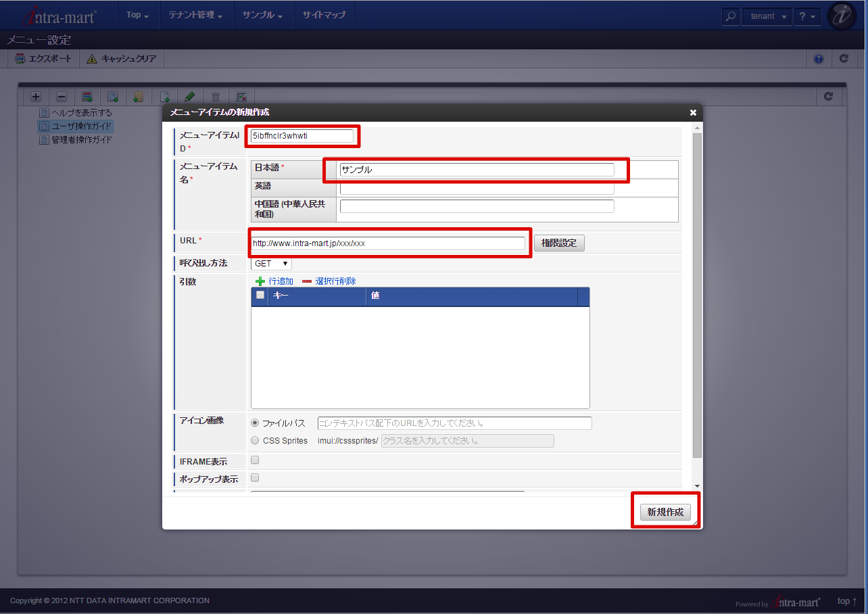
Task: Click the メニューアイテムID input field
Action: point(302,136)
